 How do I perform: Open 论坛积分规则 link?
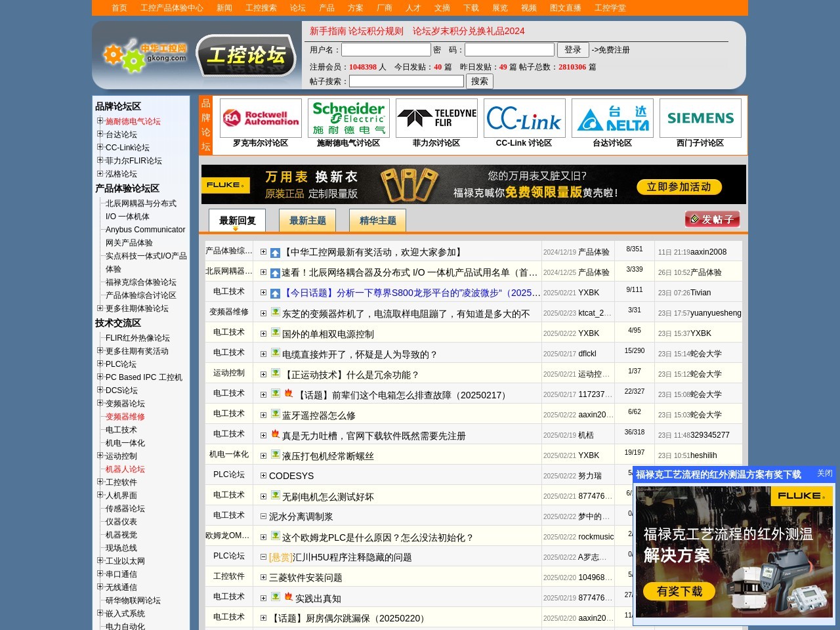375,31
